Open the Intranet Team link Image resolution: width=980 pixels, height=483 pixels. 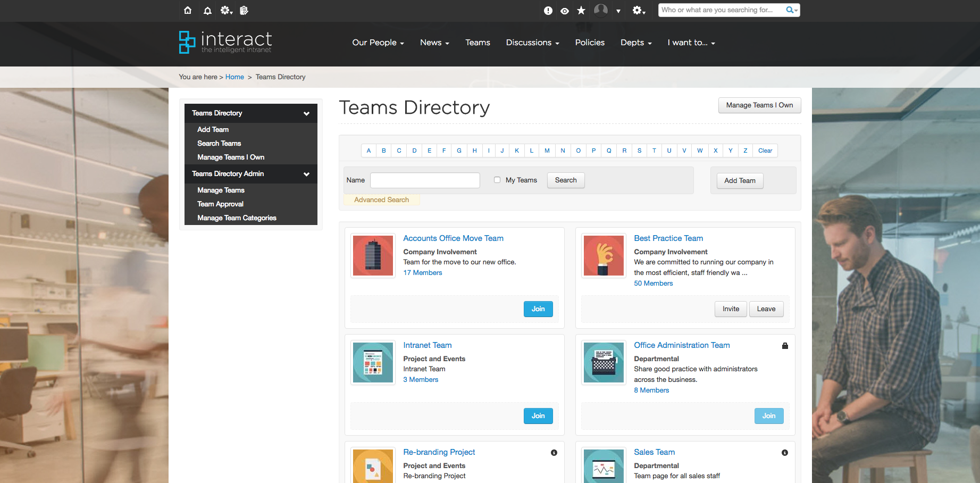pos(428,345)
